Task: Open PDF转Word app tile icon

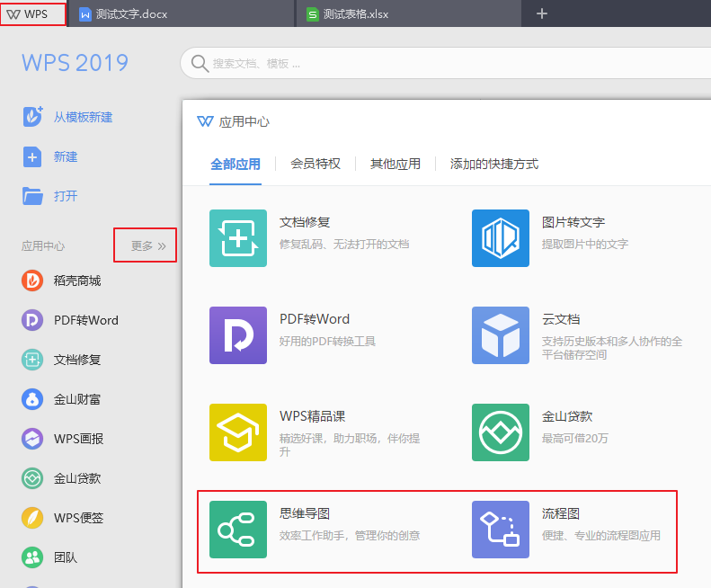Action: pos(238,335)
